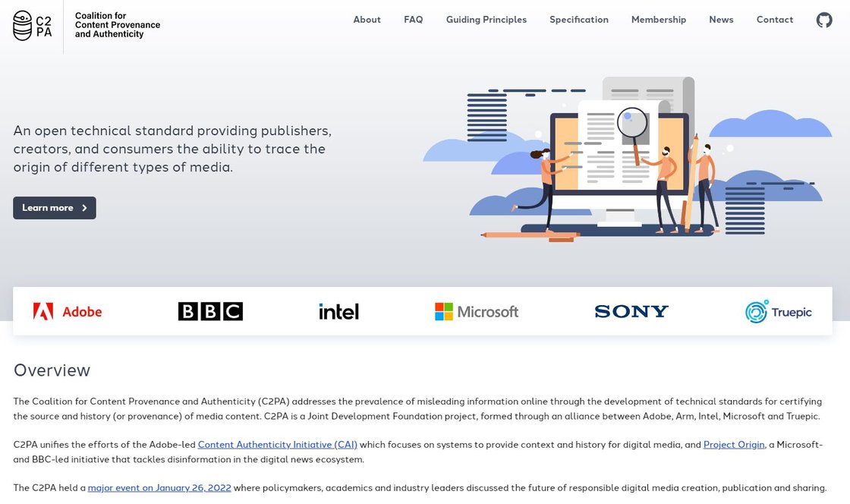Open the Membership menu item
The width and height of the screenshot is (850, 504).
point(659,20)
